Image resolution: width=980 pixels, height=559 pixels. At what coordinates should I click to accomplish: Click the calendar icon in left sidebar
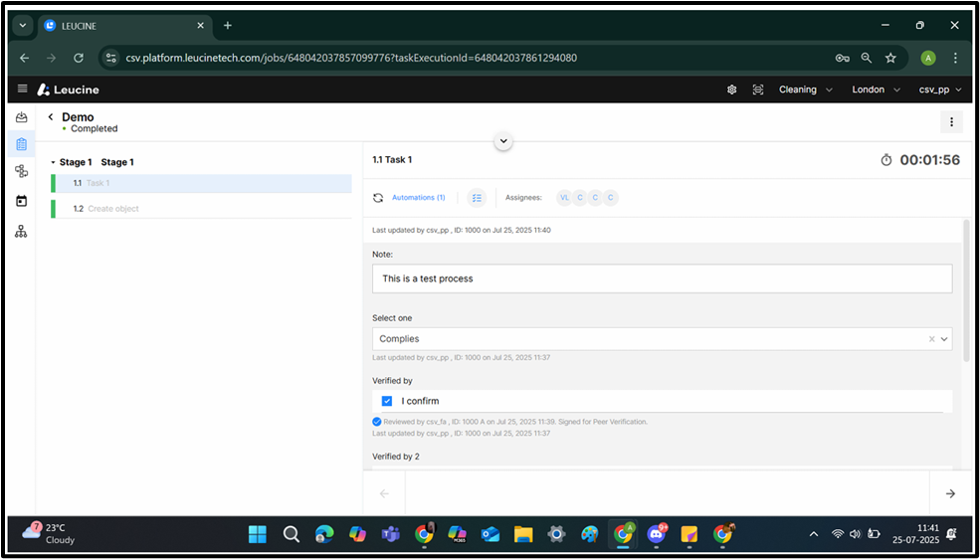tap(21, 201)
